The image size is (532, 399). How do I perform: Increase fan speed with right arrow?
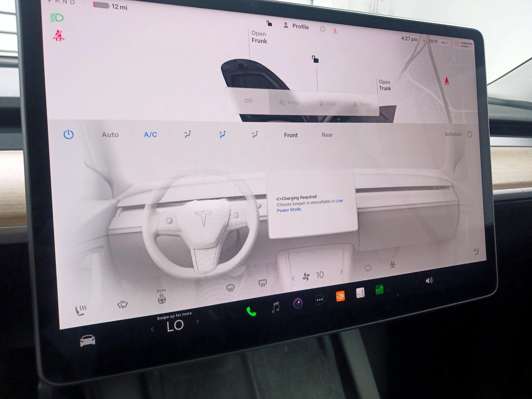tap(341, 272)
